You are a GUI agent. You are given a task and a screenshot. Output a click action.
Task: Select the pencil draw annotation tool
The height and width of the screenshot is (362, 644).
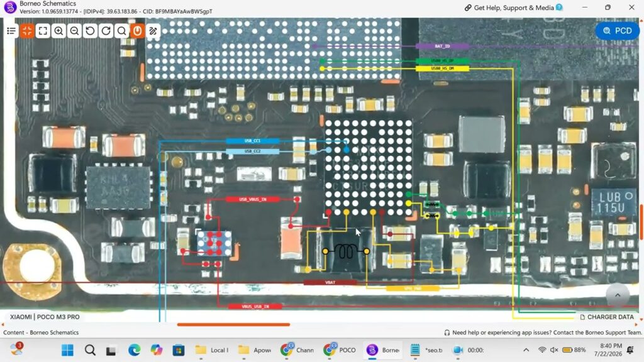153,31
